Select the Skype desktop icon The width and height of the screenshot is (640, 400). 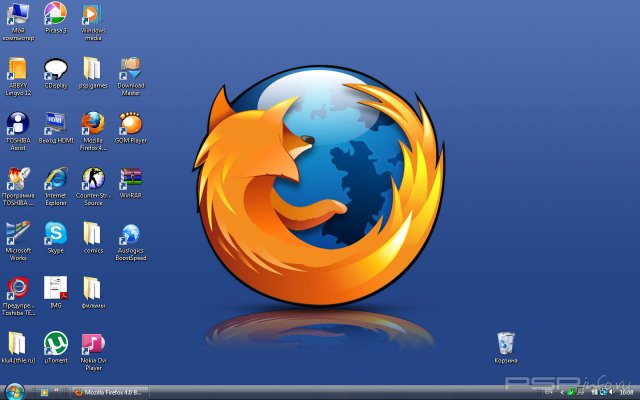(56, 234)
